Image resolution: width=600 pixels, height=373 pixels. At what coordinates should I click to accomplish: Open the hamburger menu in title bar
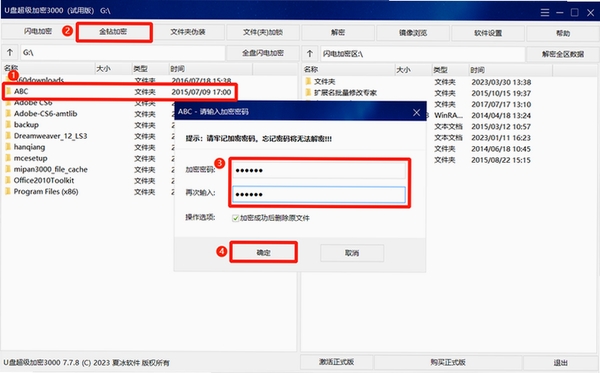coord(545,13)
